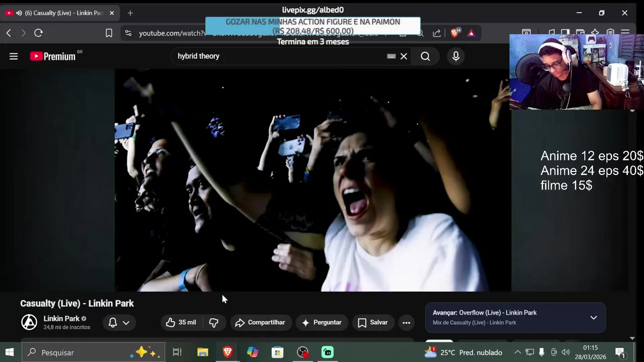Screen dimensions: 644x362
Task: Dislike the video
Action: [x=214, y=323]
